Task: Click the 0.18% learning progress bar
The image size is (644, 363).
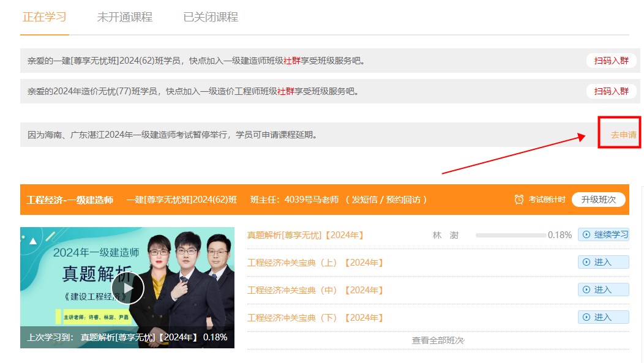Action: coord(511,235)
